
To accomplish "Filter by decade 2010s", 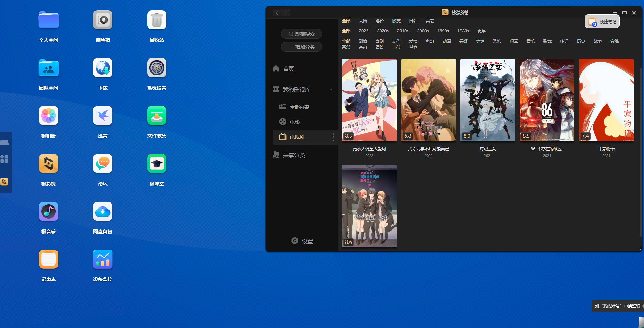I will (x=403, y=31).
